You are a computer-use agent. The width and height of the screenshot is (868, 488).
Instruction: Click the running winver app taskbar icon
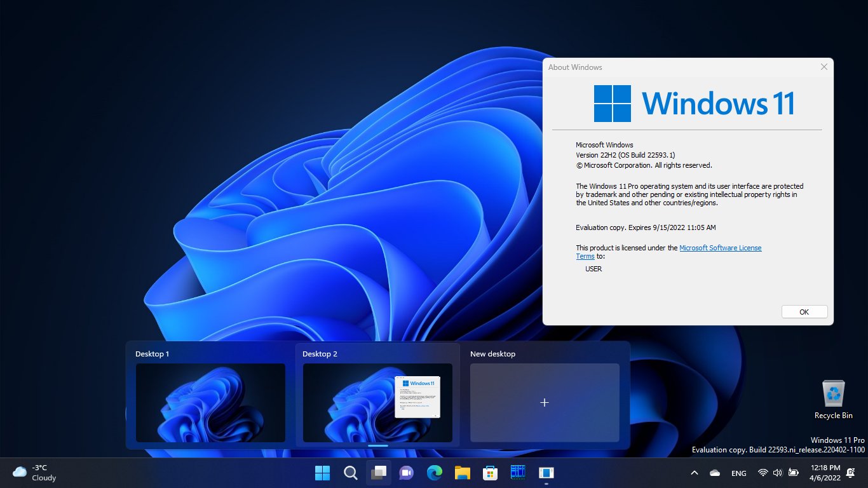[x=546, y=473]
